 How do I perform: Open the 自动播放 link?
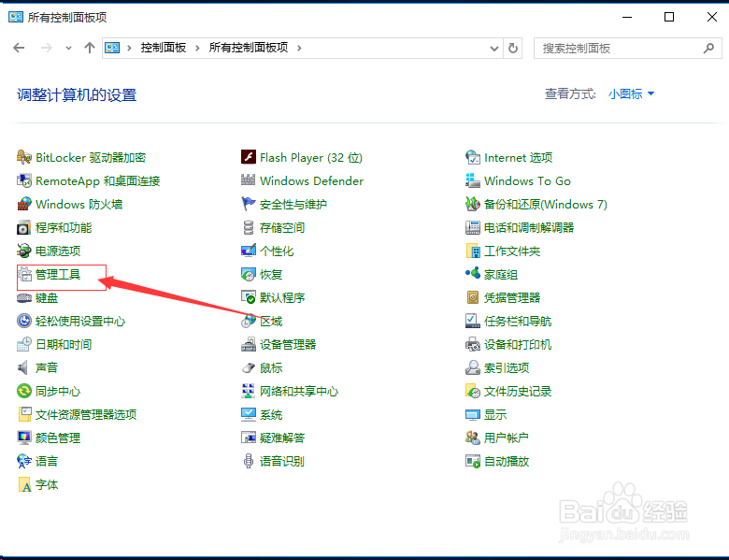pyautogui.click(x=507, y=462)
